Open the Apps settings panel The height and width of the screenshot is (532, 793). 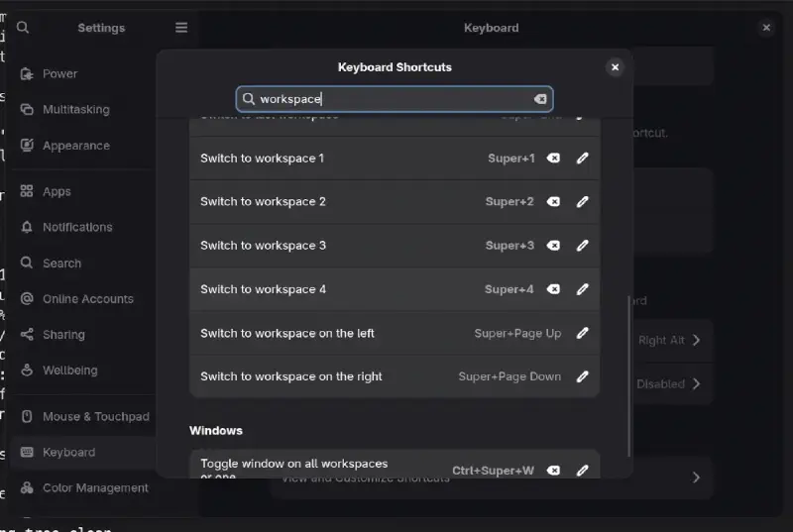[83, 191]
